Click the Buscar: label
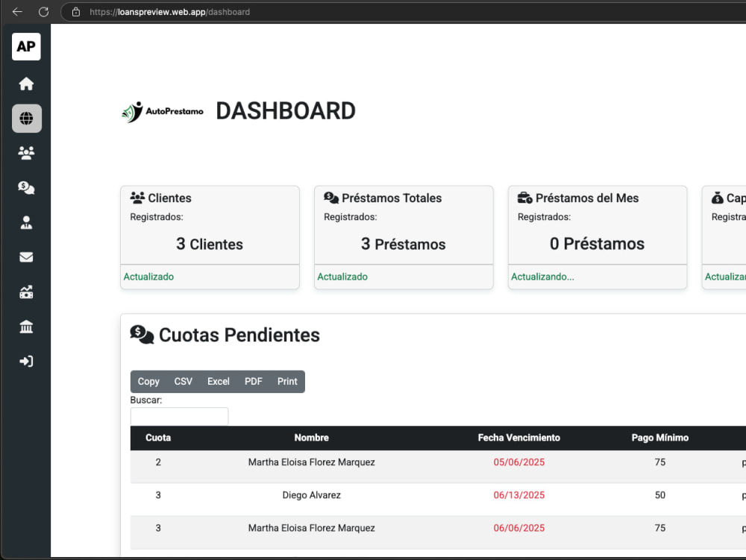 (x=146, y=400)
